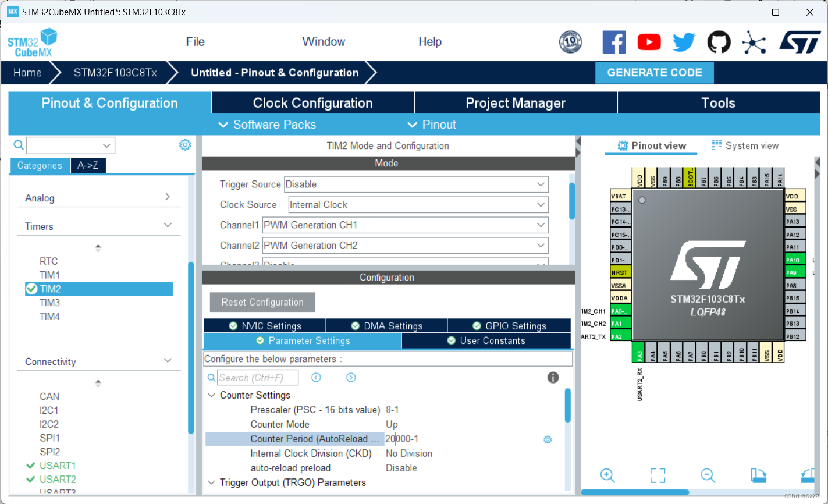Viewport: 828px width, 504px height.
Task: Open the GitHub icon link
Action: click(719, 42)
